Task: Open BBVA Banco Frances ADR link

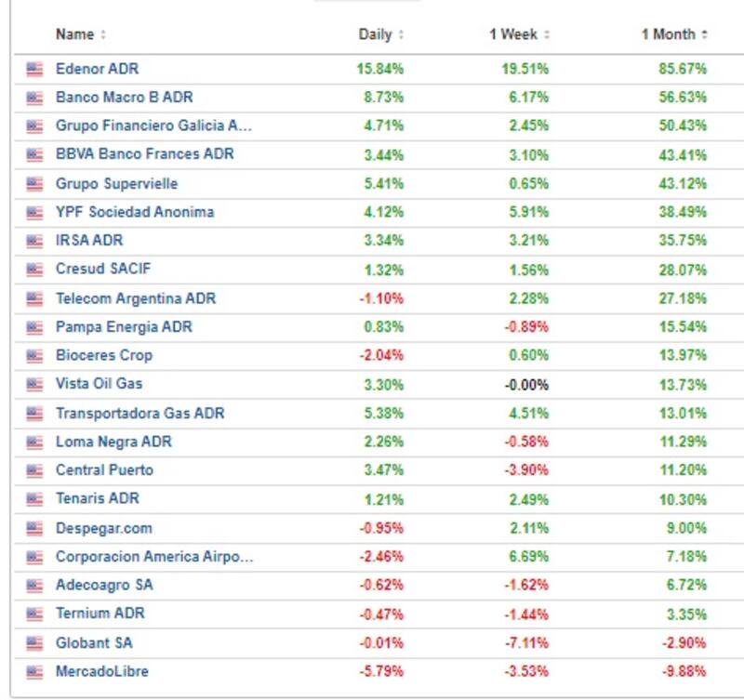Action: coord(144,154)
